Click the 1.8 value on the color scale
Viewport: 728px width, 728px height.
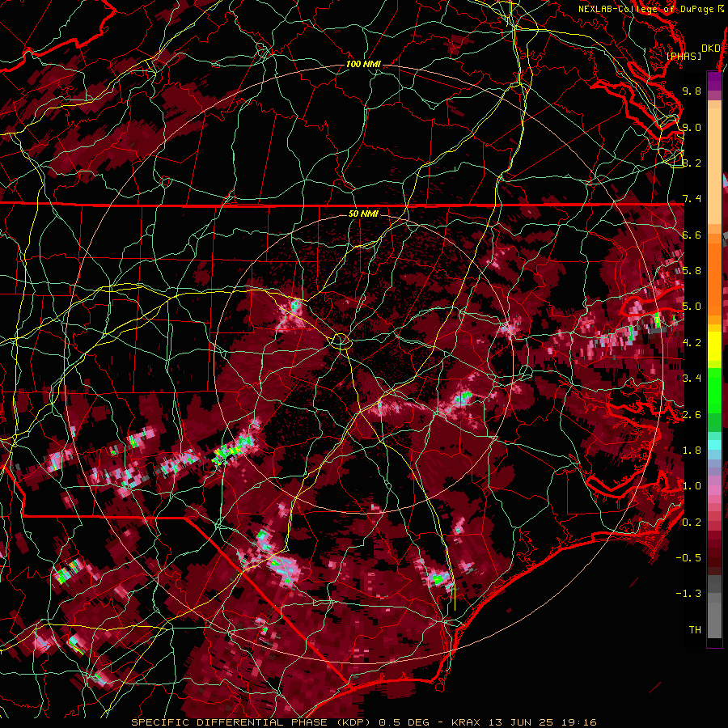point(692,451)
